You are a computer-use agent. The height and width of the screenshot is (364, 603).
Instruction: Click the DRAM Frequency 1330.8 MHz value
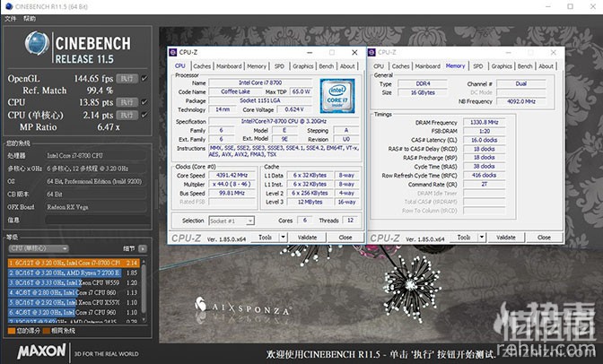485,122
